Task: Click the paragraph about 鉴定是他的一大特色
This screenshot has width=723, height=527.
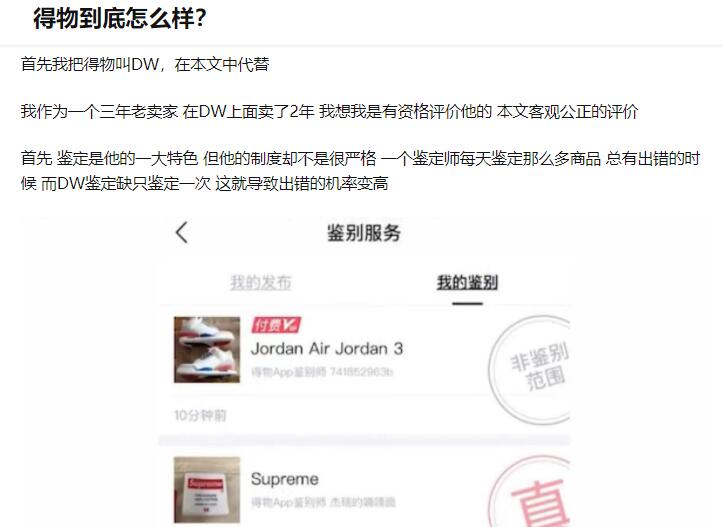Action: pos(360,171)
